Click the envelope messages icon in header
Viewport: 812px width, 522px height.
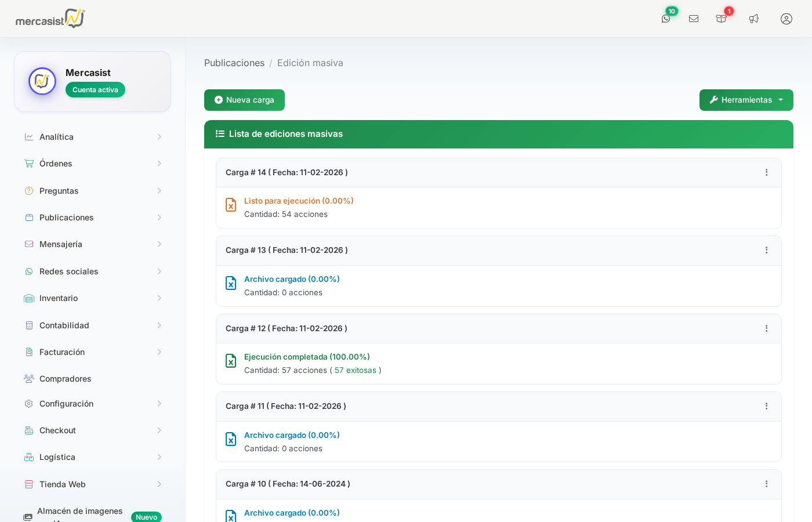coord(694,19)
